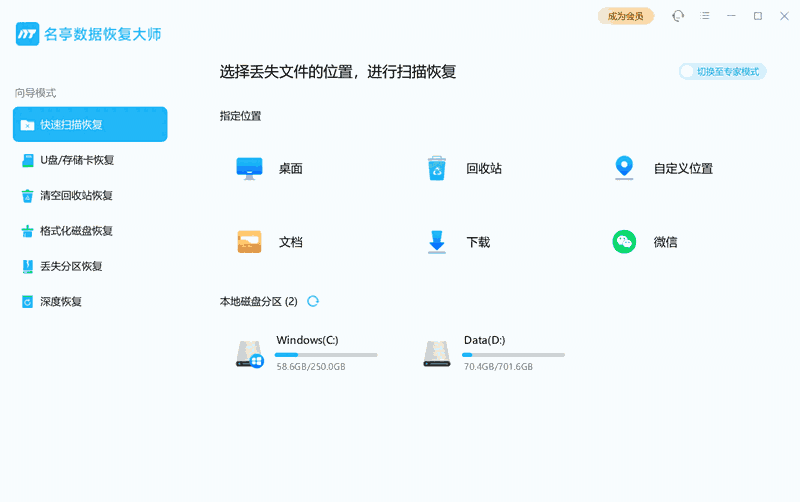
Task: Click 指定位置 section heading
Action: pyautogui.click(x=240, y=116)
